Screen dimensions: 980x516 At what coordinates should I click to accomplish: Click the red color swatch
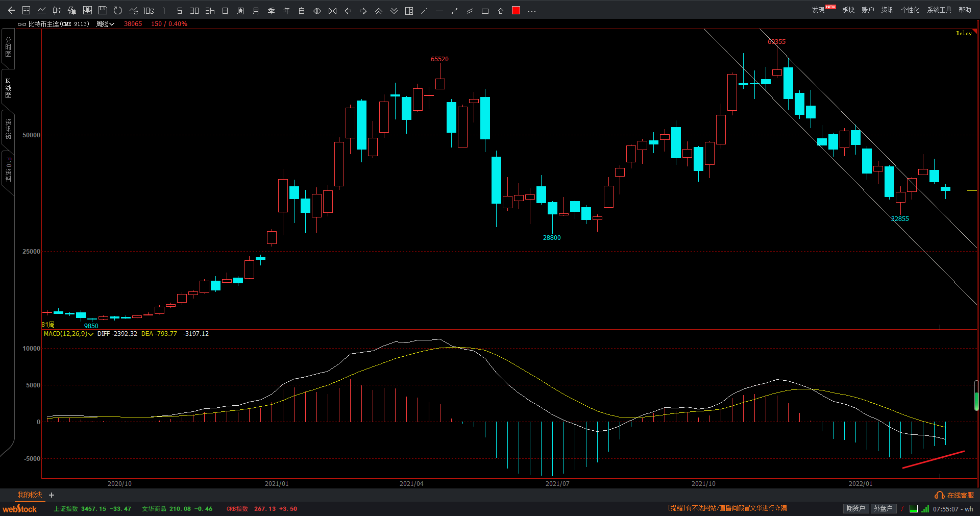coord(516,11)
